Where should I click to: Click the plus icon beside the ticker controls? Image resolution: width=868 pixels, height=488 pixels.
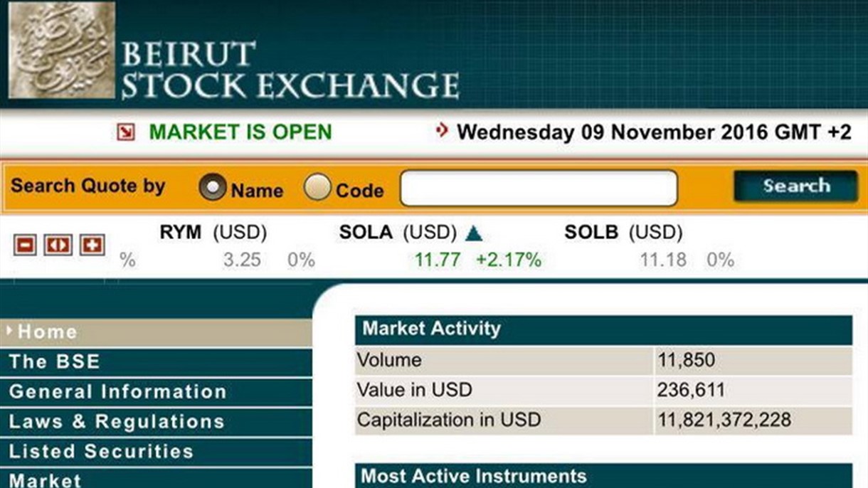click(92, 245)
